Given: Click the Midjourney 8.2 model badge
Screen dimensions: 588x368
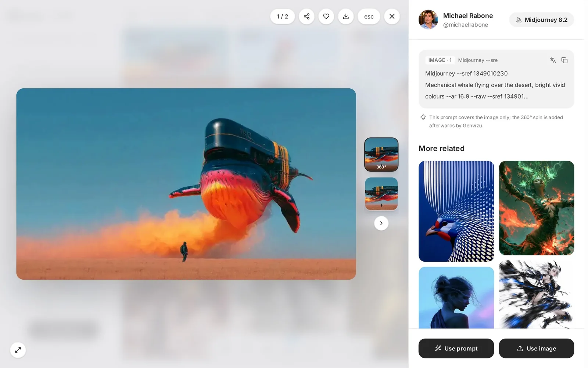Looking at the screenshot, I should point(541,20).
